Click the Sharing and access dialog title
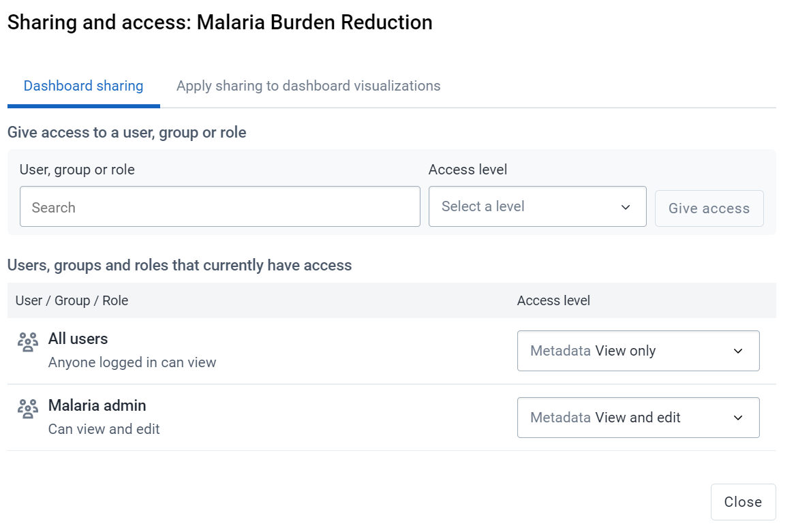Screen dimensions: 796x532 [x=220, y=22]
